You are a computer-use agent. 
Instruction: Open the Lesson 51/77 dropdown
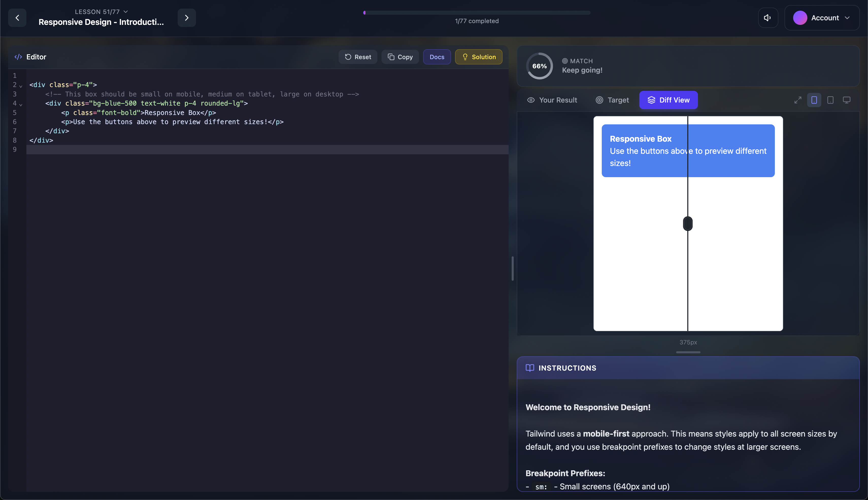[x=101, y=11]
